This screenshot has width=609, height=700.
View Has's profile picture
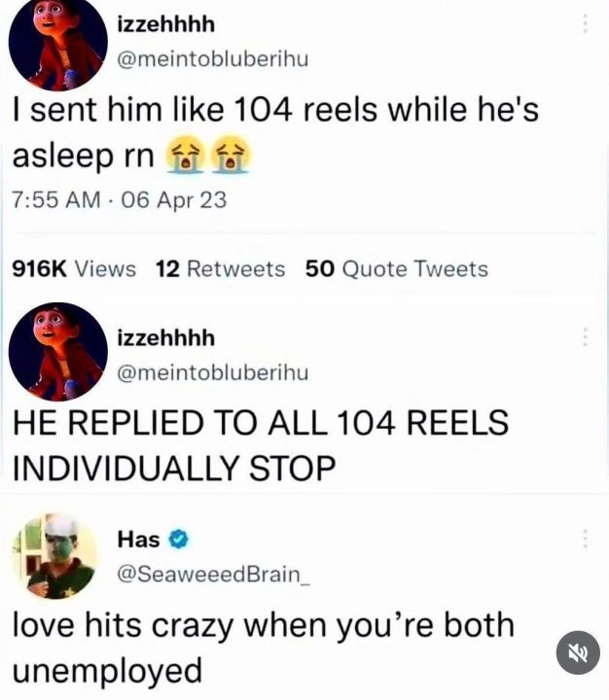point(54,556)
